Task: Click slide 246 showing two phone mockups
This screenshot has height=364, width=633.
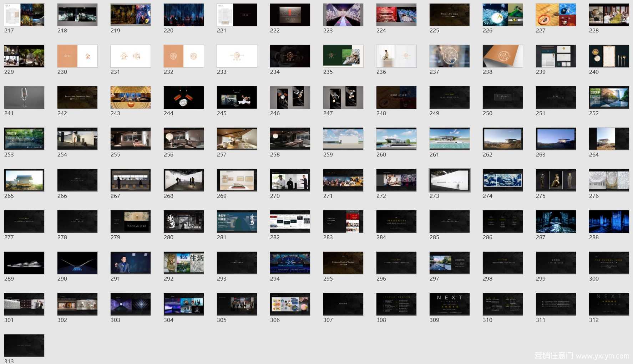Action: [x=290, y=97]
